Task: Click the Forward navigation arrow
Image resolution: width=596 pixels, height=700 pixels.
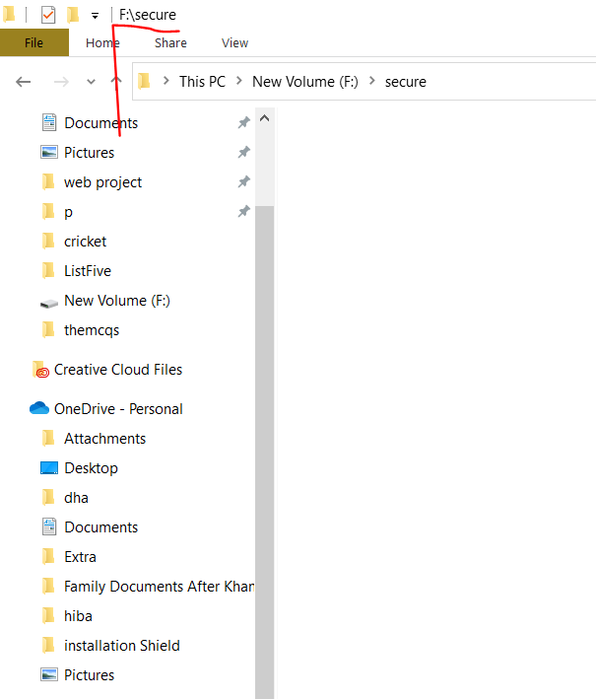Action: click(61, 82)
